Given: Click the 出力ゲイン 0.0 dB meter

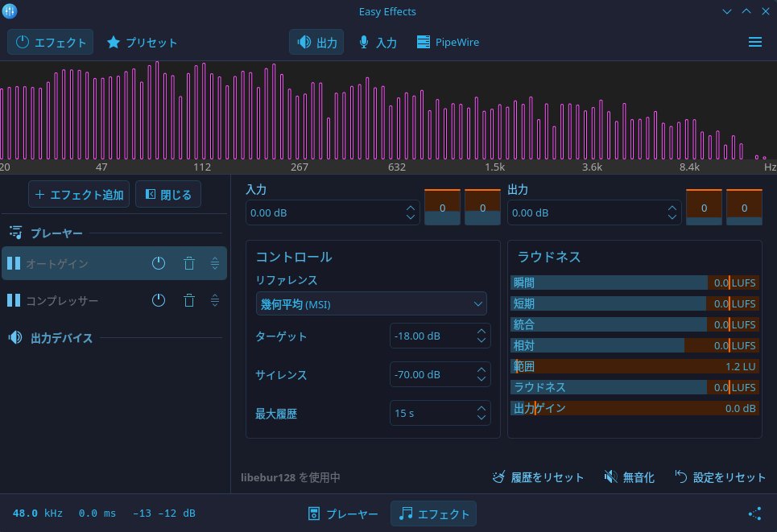Looking at the screenshot, I should pyautogui.click(x=634, y=408).
